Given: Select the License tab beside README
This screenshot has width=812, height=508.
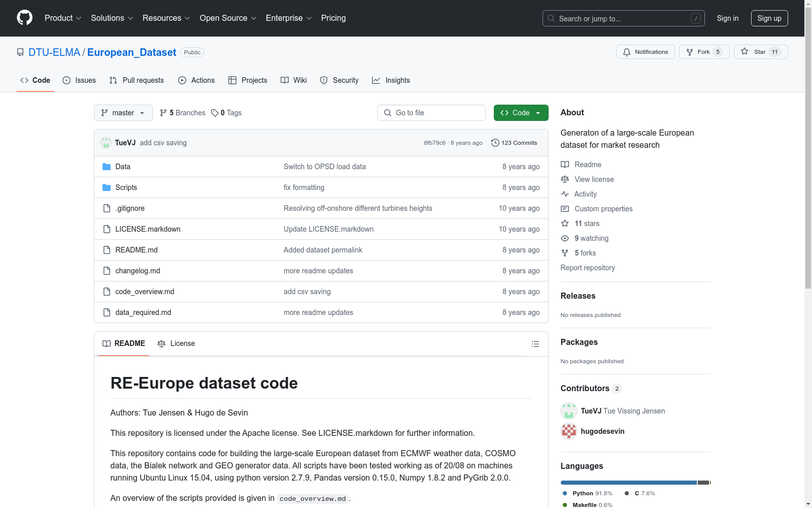Looking at the screenshot, I should (x=176, y=343).
